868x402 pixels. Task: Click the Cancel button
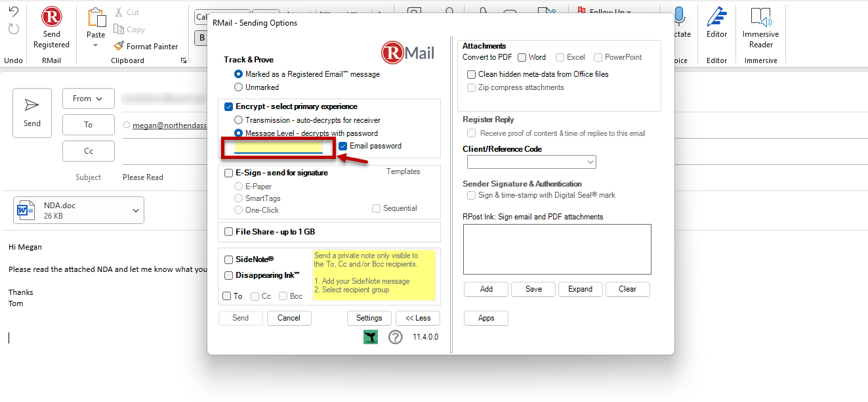tap(289, 318)
